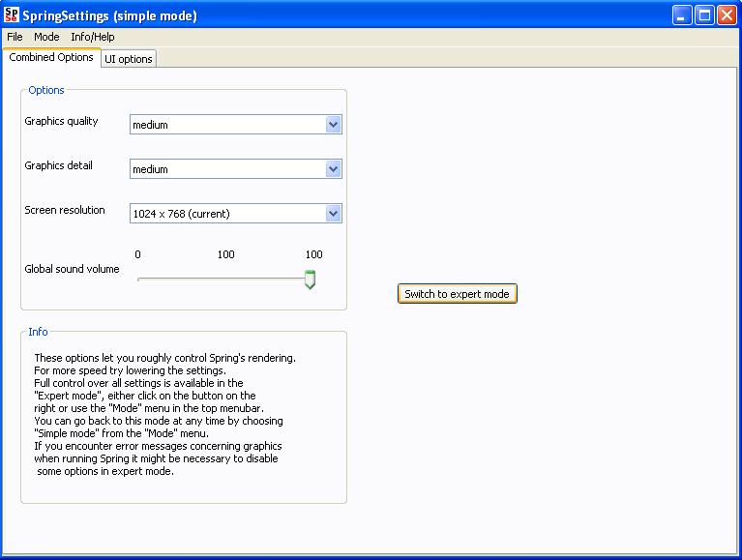Screen dimensions: 742x560
Task: Minimize the SpringSettings window
Action: tap(681, 15)
